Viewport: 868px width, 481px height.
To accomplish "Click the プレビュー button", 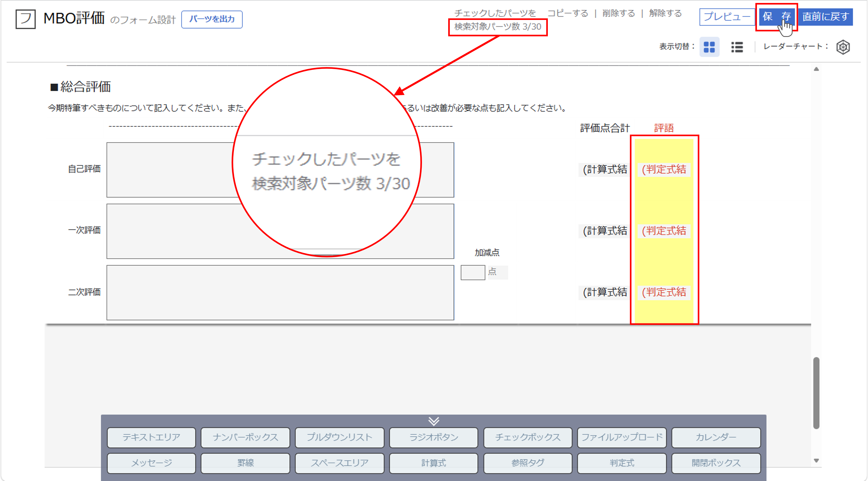I will pos(727,17).
